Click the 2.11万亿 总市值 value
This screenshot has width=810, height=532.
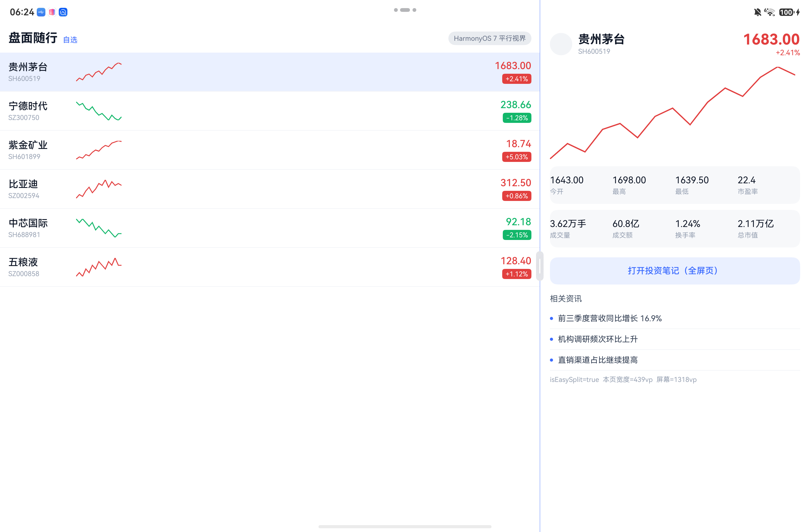(x=756, y=224)
